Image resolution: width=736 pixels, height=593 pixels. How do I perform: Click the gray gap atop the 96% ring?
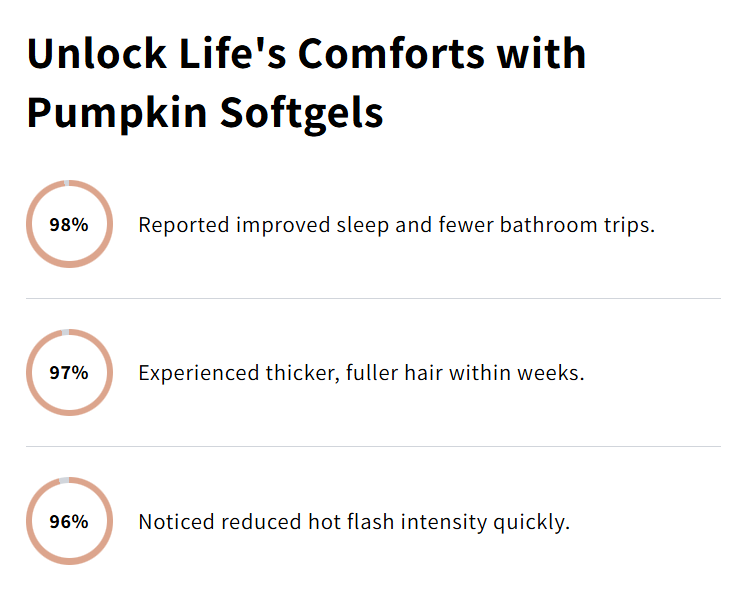pos(65,481)
